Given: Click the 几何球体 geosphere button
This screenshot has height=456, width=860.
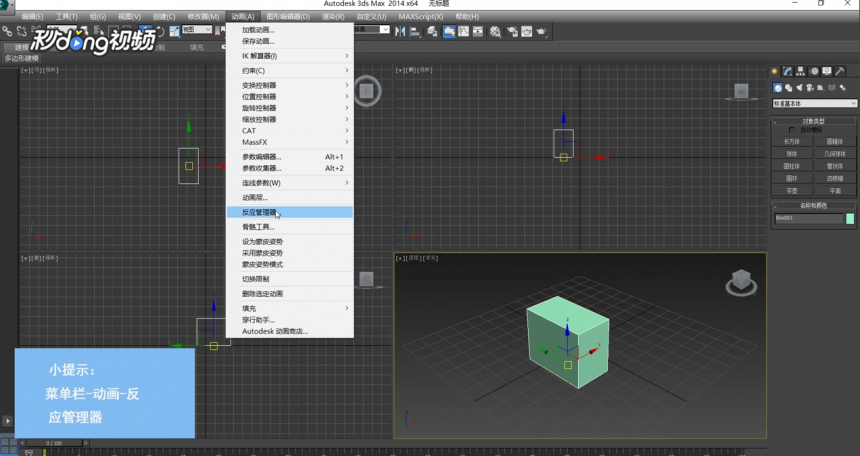Looking at the screenshot, I should [835, 154].
